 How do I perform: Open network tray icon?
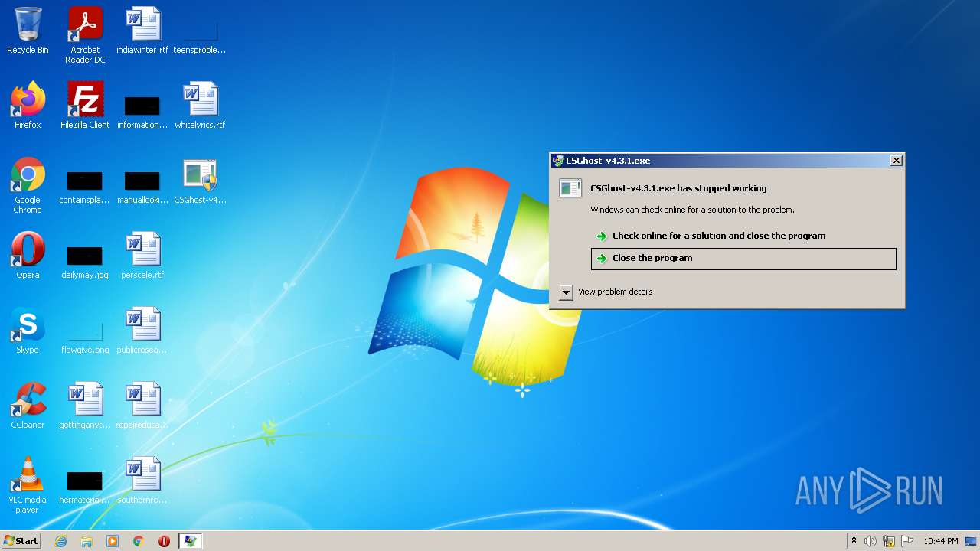tap(889, 541)
